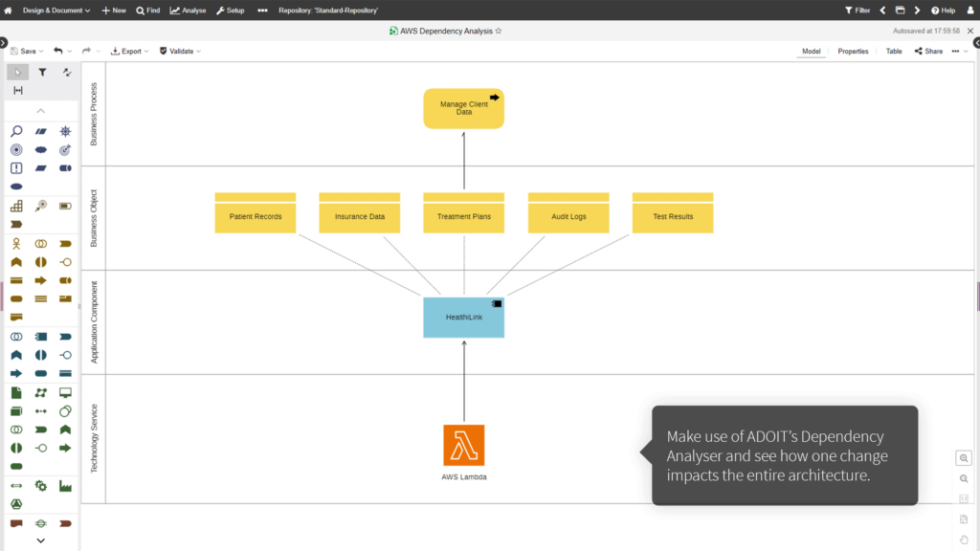Collapse the shape palette with the chevron
This screenshot has width=980, height=551.
click(x=42, y=111)
